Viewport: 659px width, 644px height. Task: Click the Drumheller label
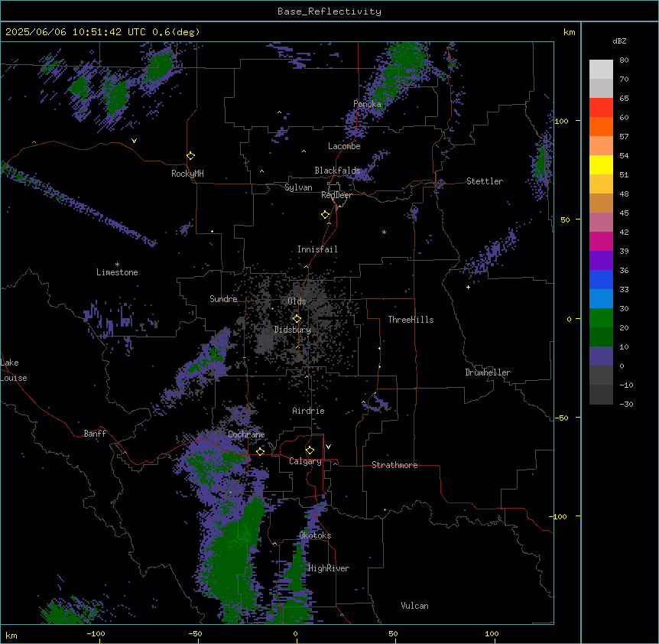(488, 372)
